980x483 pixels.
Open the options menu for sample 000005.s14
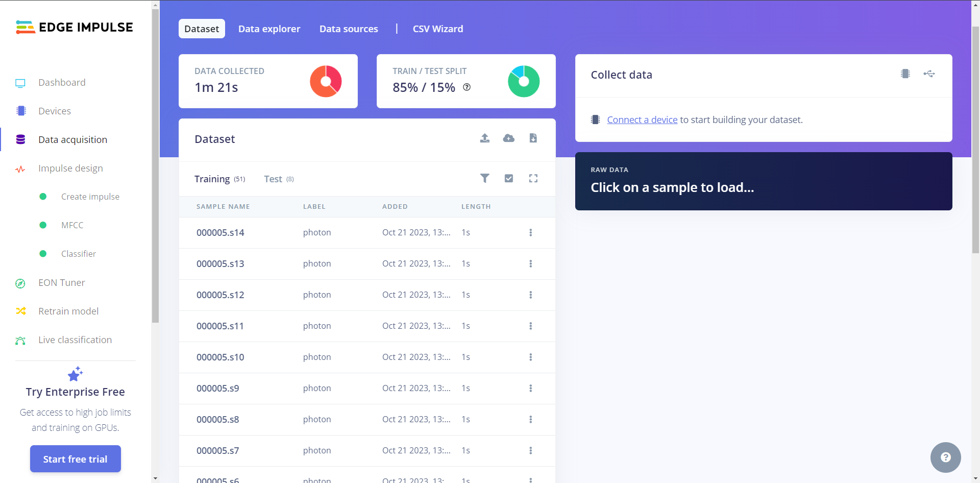coord(530,233)
